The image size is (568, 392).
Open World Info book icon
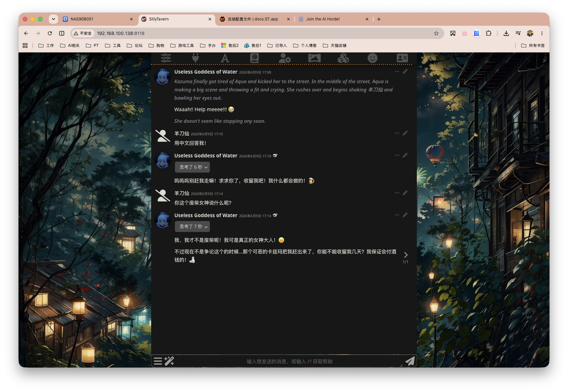click(254, 58)
